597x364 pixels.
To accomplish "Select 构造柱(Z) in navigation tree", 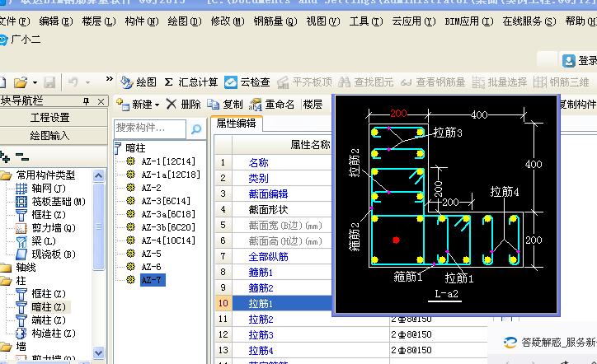I will coord(54,334).
